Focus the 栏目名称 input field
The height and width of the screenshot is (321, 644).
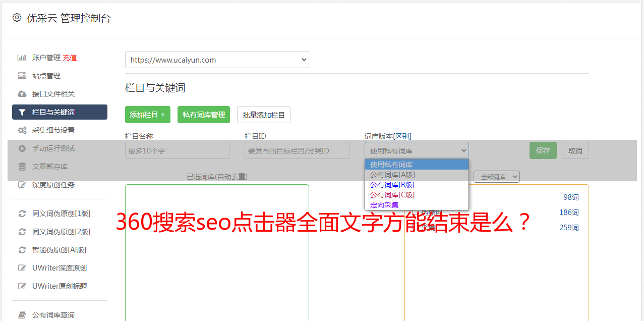(x=177, y=150)
